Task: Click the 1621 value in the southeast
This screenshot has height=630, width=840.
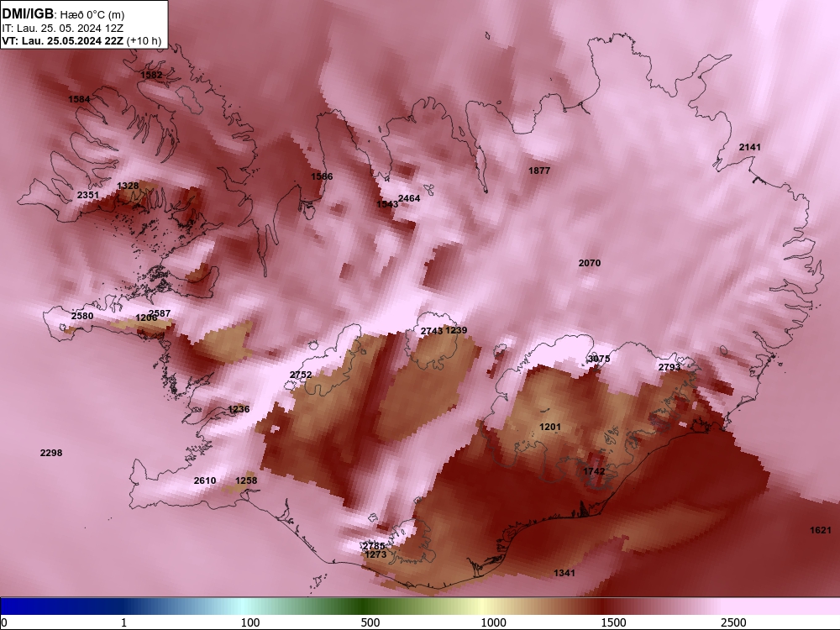Action: click(x=821, y=530)
